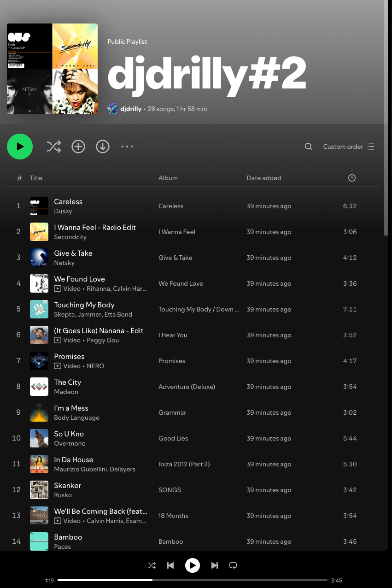Open the Touching My Body / Down album link
The width and height of the screenshot is (392, 588).
(199, 309)
